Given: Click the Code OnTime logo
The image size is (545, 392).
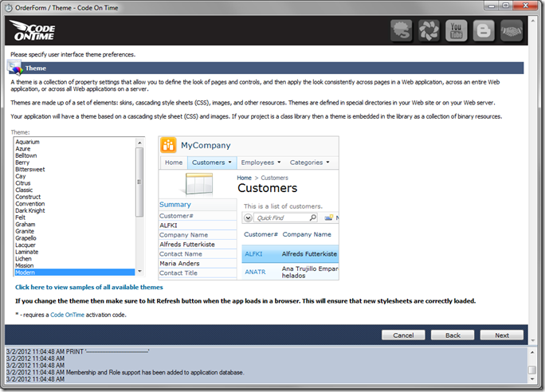Looking at the screenshot, I should pos(33,30).
